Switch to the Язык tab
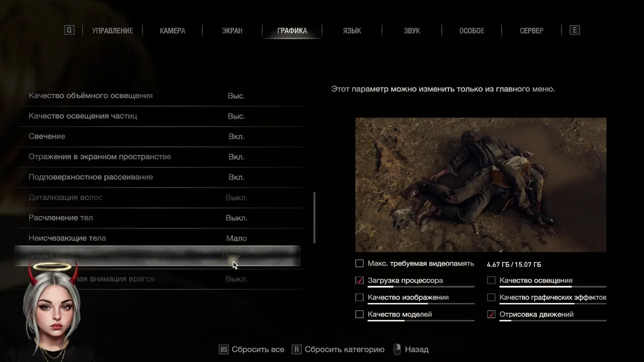Screen dimensions: 644x362 coord(352,31)
